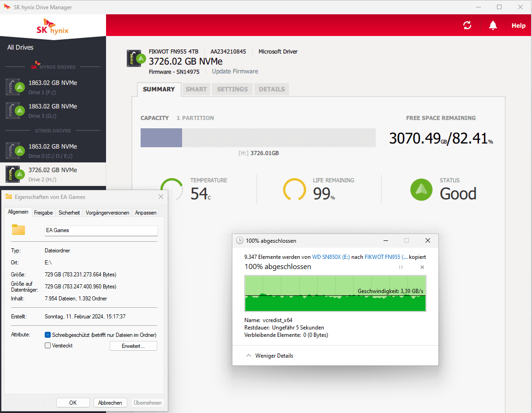Image resolution: width=532 pixels, height=413 pixels.
Task: Click the Update Firmware link
Action: click(x=235, y=72)
